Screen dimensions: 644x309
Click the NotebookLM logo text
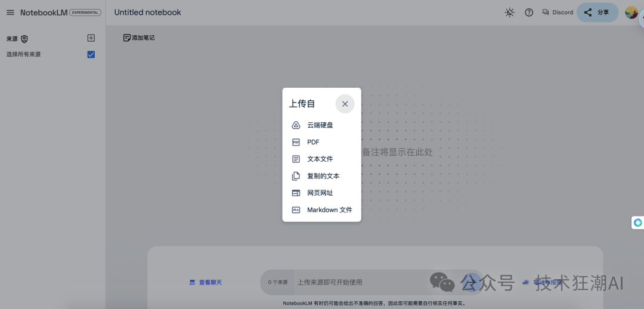(x=44, y=13)
